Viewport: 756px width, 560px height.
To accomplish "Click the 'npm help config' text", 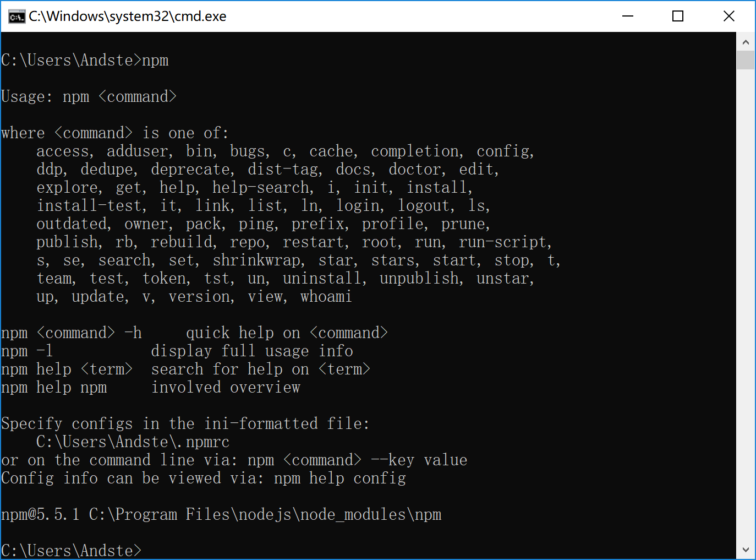I will tap(340, 479).
